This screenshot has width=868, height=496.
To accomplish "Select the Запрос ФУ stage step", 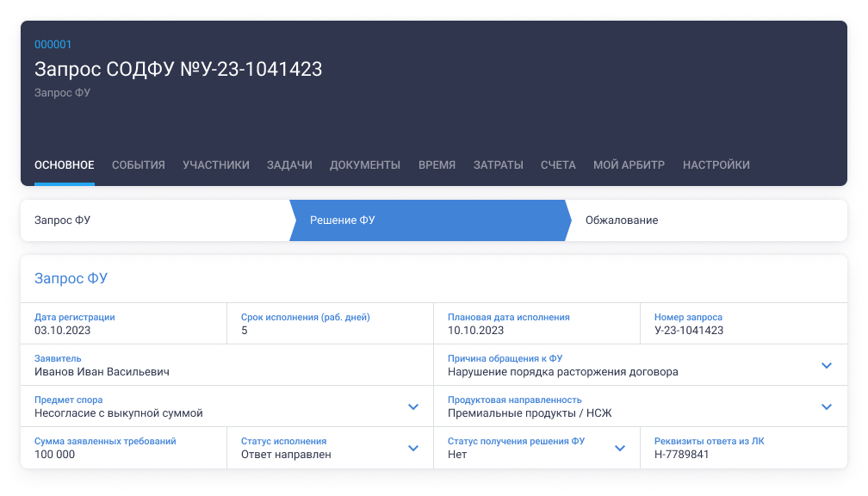I will pos(155,220).
